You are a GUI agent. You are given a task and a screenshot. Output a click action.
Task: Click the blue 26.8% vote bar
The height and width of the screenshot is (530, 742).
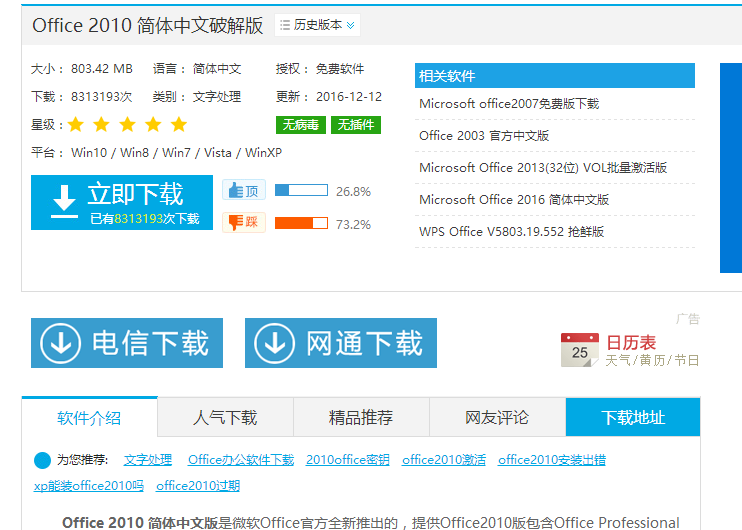pyautogui.click(x=301, y=190)
